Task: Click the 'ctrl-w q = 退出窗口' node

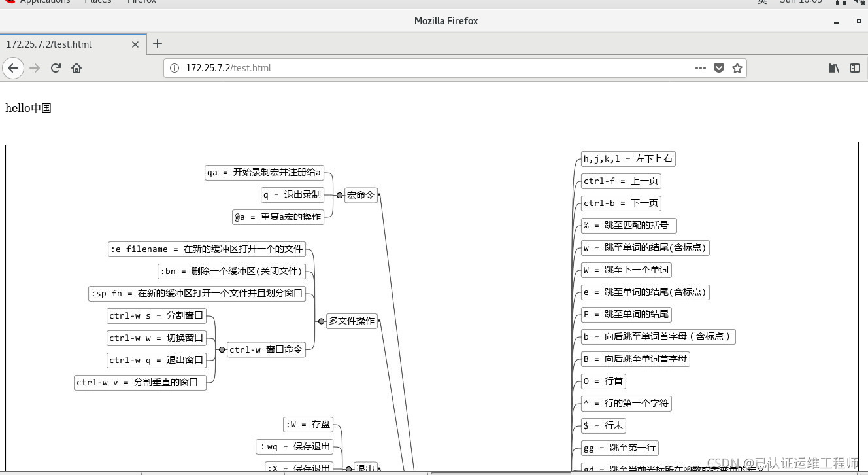Action: tap(156, 361)
